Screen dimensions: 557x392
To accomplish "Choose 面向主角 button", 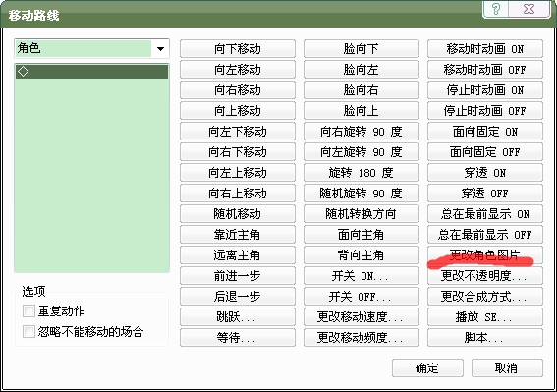I will point(362,234).
